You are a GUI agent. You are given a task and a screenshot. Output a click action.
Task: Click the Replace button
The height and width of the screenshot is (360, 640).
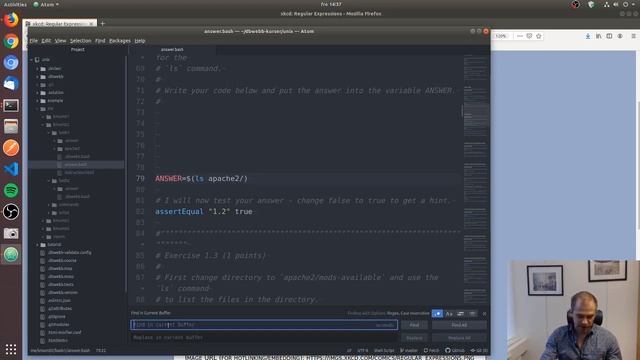coord(414,338)
